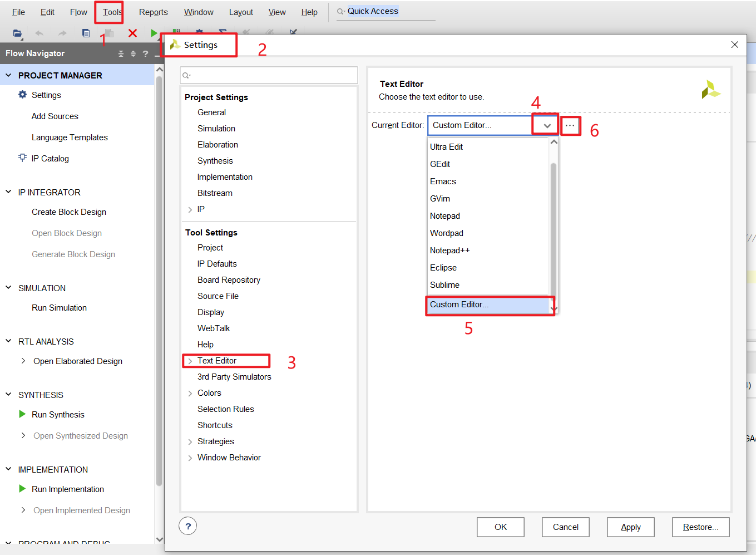Expand the Strategies settings node
The height and width of the screenshot is (555, 756).
point(190,441)
